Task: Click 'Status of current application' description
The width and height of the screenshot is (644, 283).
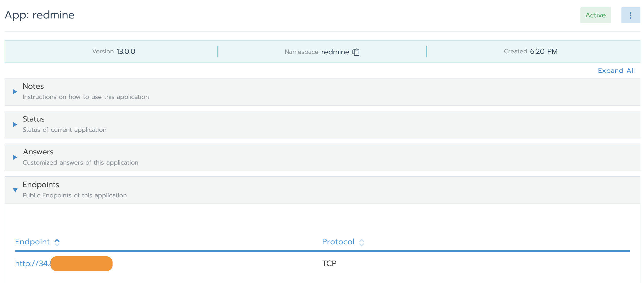Action: (x=64, y=130)
